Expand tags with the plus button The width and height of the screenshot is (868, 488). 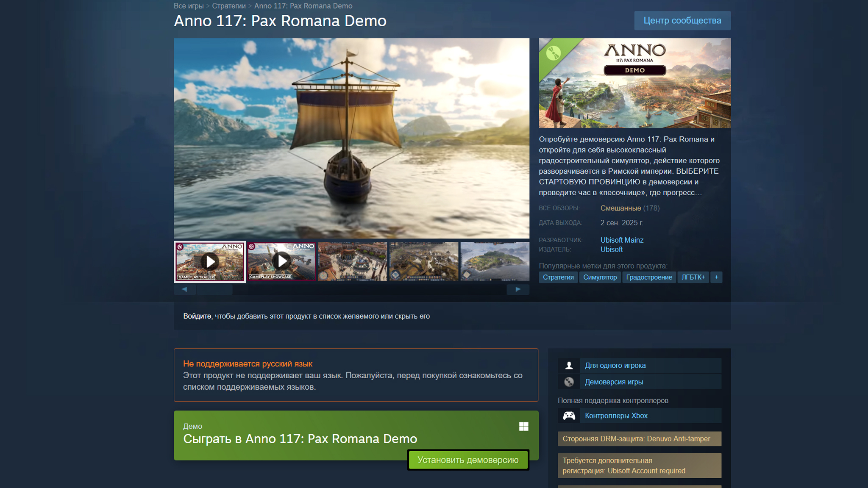[x=716, y=277]
